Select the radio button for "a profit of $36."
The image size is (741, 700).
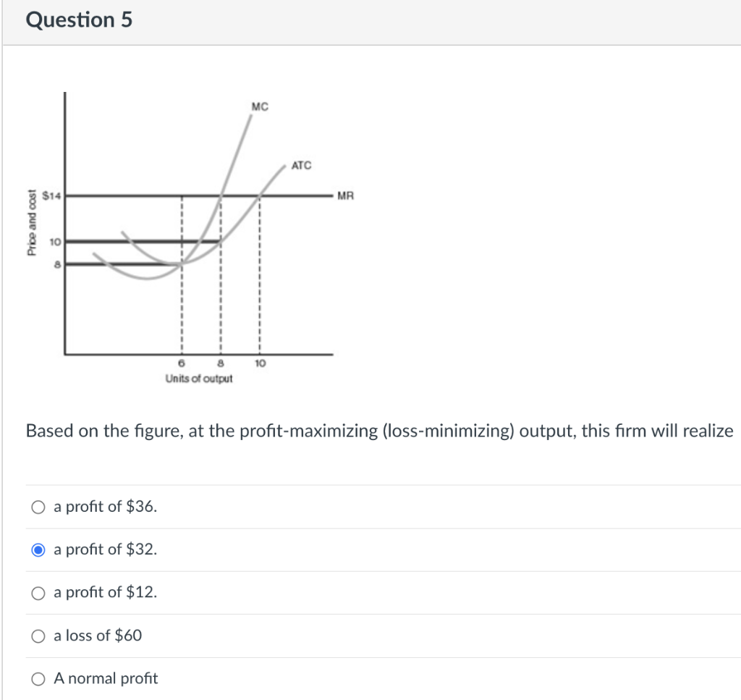click(x=37, y=507)
